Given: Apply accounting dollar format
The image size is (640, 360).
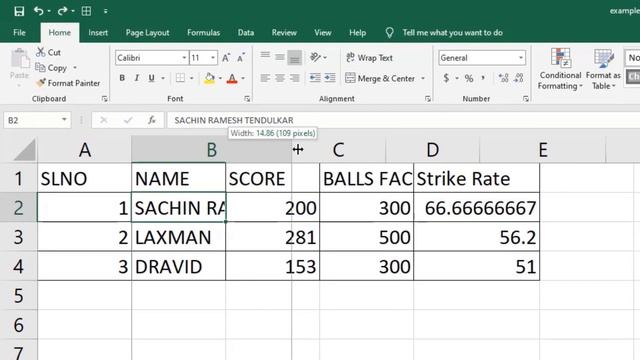Looking at the screenshot, I should pyautogui.click(x=446, y=78).
